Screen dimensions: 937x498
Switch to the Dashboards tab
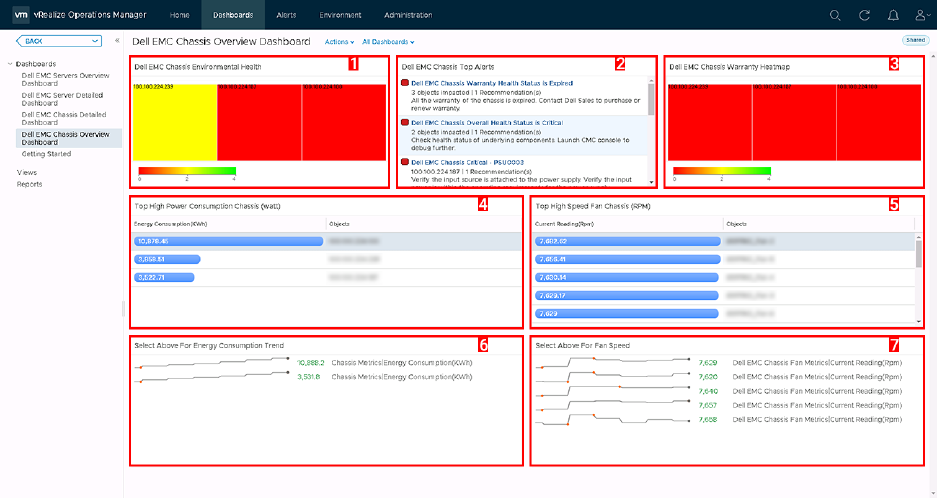click(233, 15)
